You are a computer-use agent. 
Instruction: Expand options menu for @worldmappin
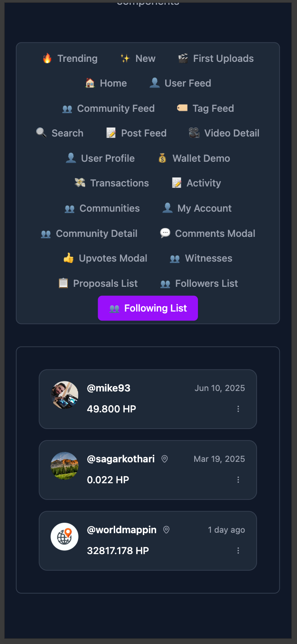click(238, 551)
